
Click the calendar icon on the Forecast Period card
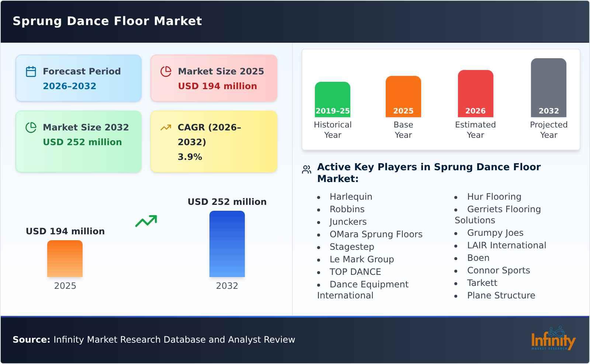coord(31,71)
